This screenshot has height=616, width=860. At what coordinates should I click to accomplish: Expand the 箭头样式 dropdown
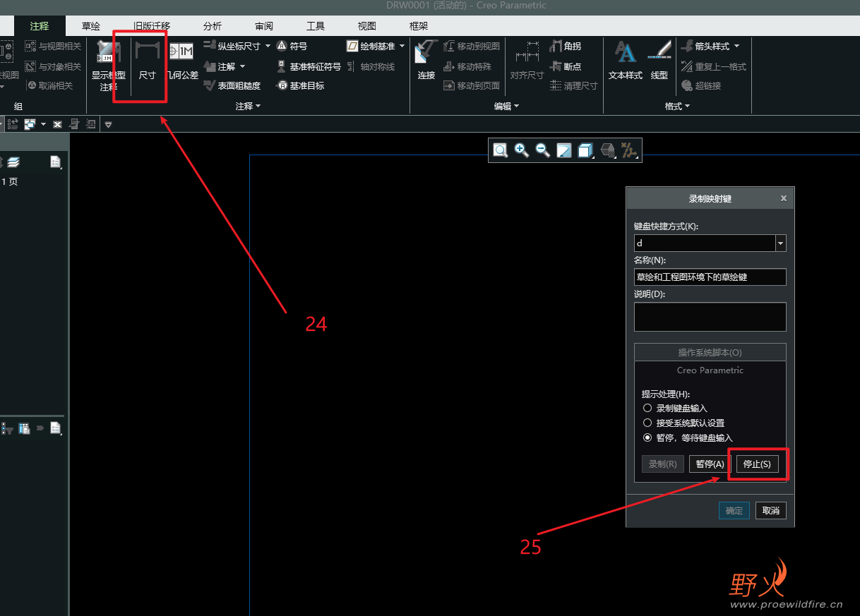click(x=736, y=47)
